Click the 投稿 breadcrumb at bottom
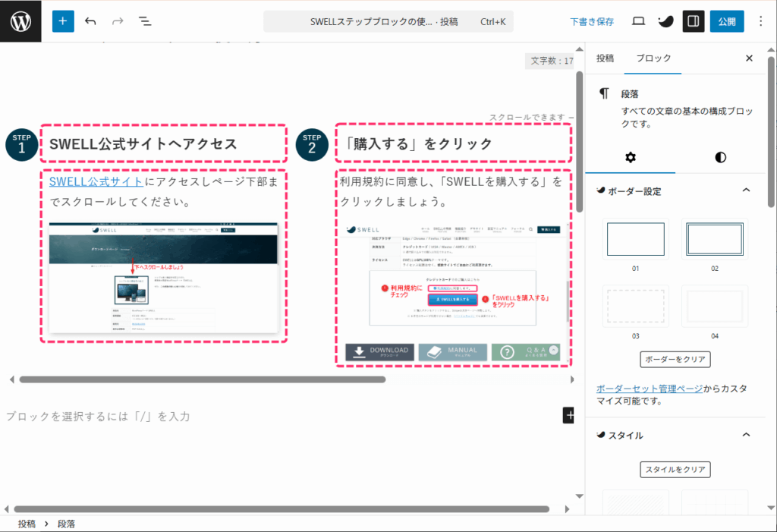 pos(27,524)
